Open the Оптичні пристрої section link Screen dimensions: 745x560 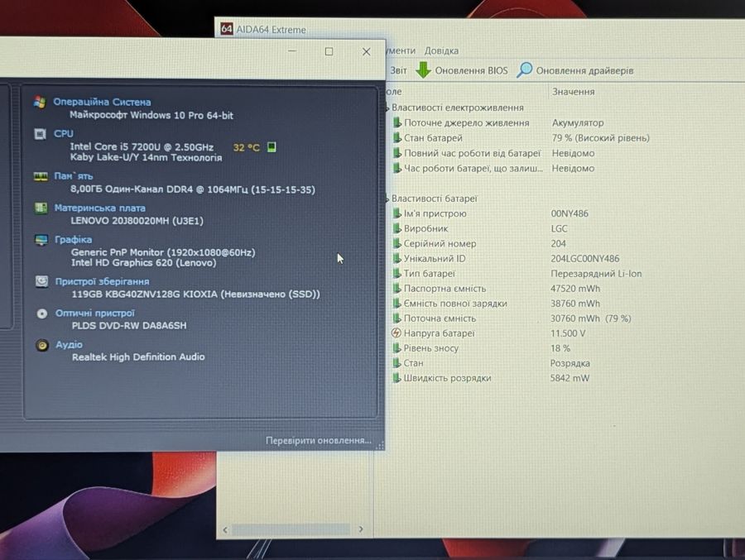(x=95, y=313)
